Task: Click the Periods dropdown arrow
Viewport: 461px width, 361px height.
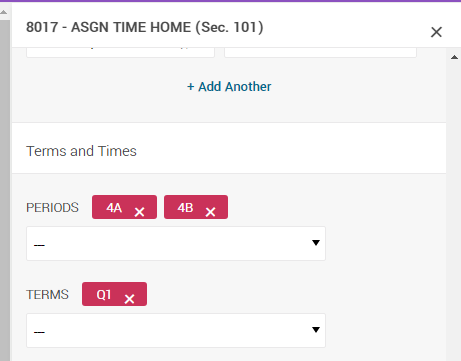Action: 316,243
